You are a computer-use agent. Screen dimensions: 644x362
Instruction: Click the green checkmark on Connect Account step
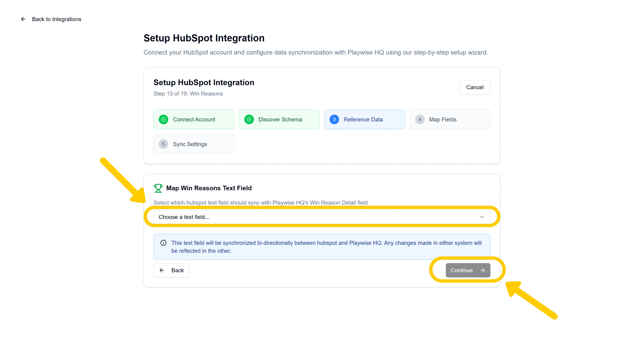(164, 119)
